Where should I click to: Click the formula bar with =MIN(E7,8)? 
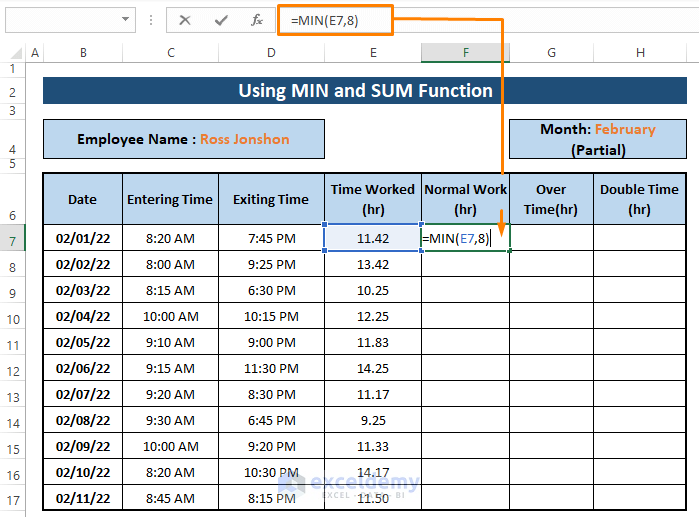(335, 20)
